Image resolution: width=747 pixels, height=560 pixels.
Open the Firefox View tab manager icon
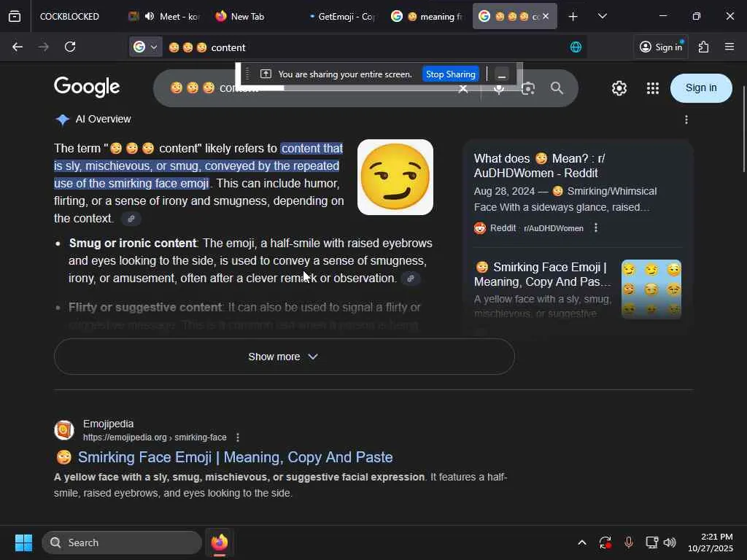click(15, 17)
